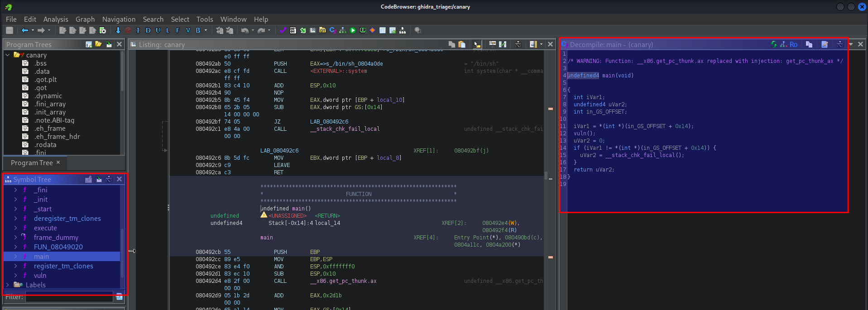Expand the vuln function node
Screen dimensions: 868x310
click(15, 276)
